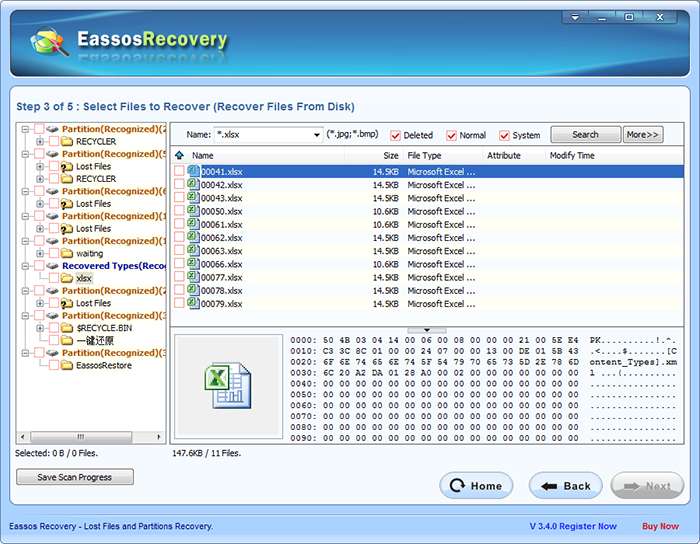
Task: Expand the waiting folder node
Action: point(40,253)
